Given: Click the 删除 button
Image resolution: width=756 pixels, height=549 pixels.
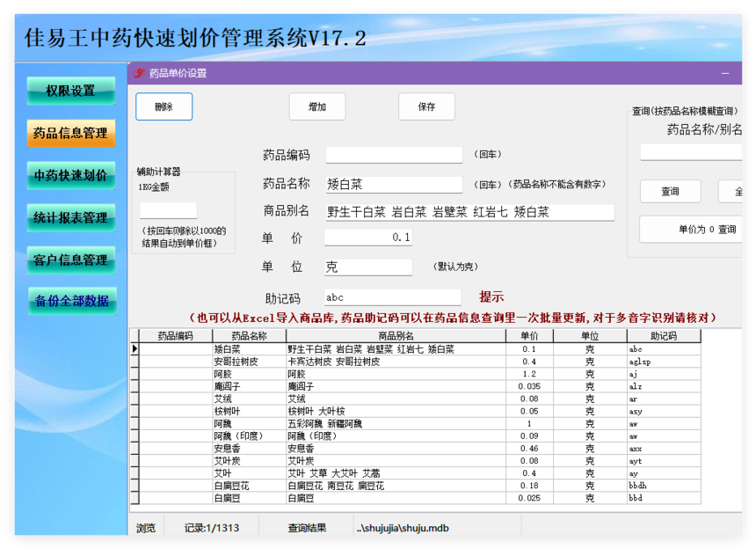Looking at the screenshot, I should pyautogui.click(x=164, y=106).
